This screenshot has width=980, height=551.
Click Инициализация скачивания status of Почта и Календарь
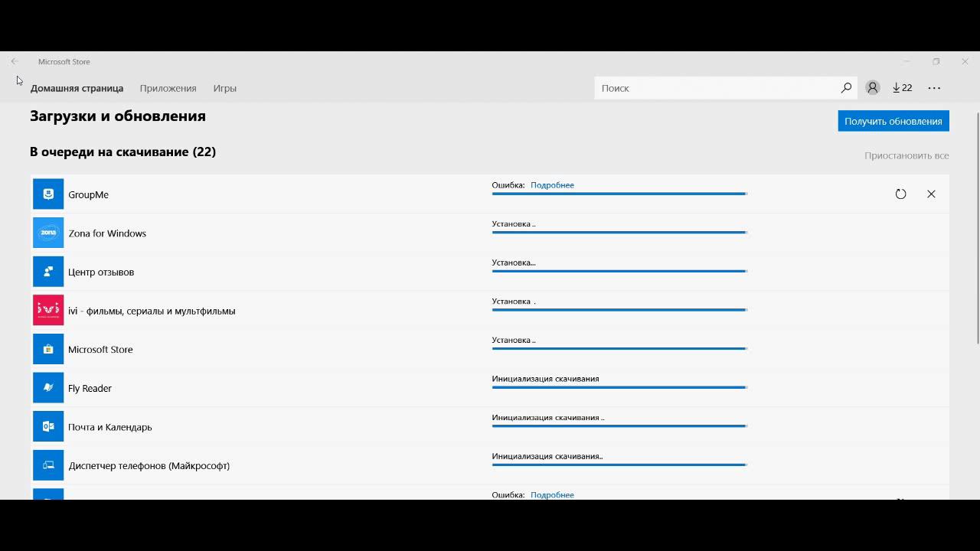548,418
